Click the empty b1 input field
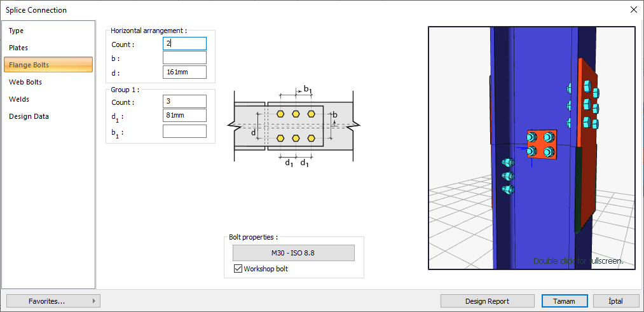This screenshot has width=644, height=312. point(184,132)
